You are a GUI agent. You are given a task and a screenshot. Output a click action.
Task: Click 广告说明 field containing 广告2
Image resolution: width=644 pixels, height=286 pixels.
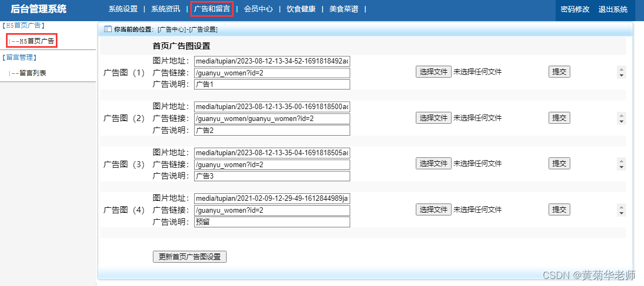(272, 130)
